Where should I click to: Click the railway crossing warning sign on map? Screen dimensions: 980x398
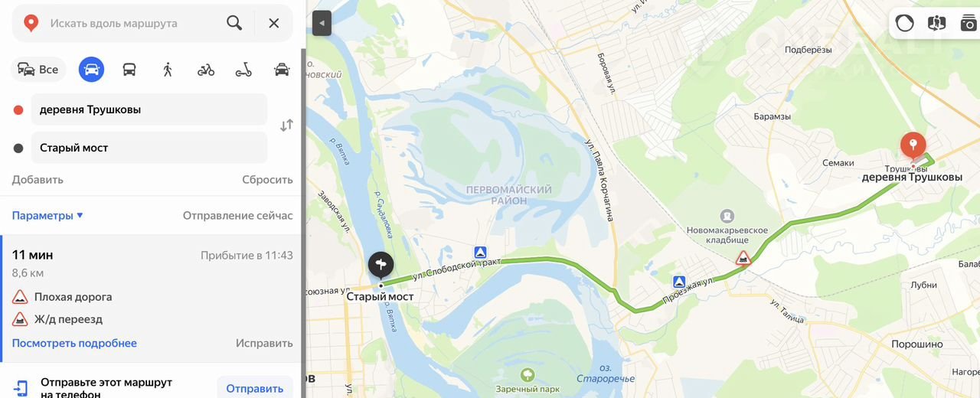pos(743,258)
